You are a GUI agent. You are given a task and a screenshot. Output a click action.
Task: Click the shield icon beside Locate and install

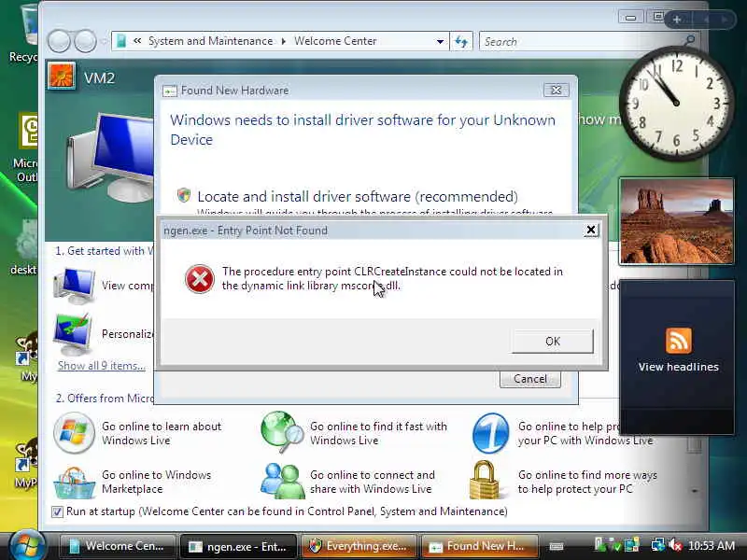tap(184, 195)
